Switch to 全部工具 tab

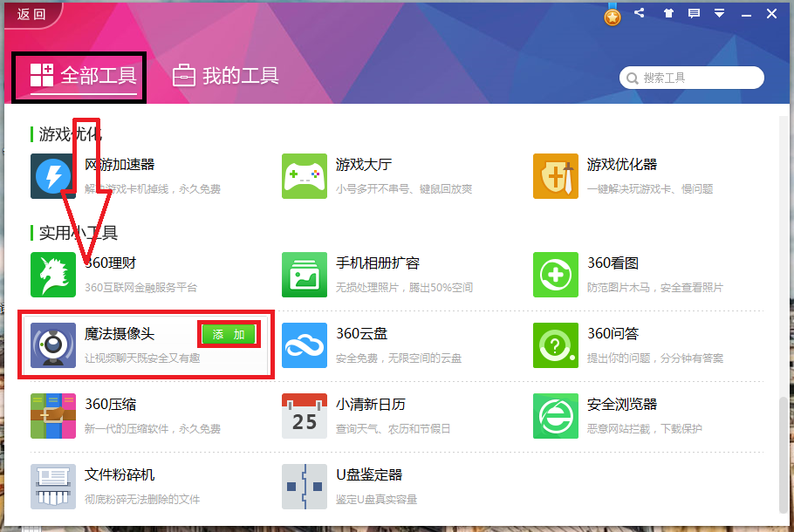[84, 77]
